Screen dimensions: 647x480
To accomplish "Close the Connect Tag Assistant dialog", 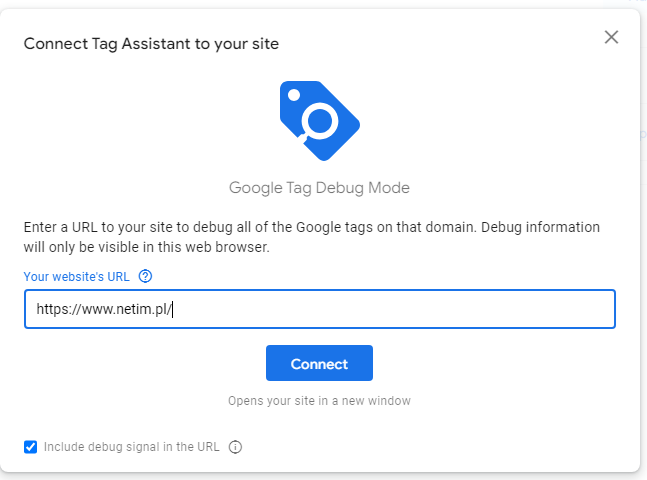I will tap(611, 37).
